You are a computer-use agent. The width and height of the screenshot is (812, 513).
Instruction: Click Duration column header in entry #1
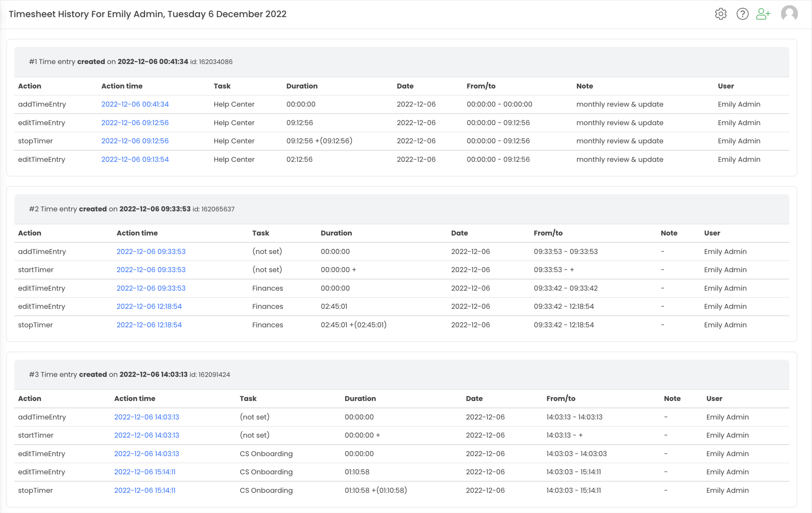point(302,86)
